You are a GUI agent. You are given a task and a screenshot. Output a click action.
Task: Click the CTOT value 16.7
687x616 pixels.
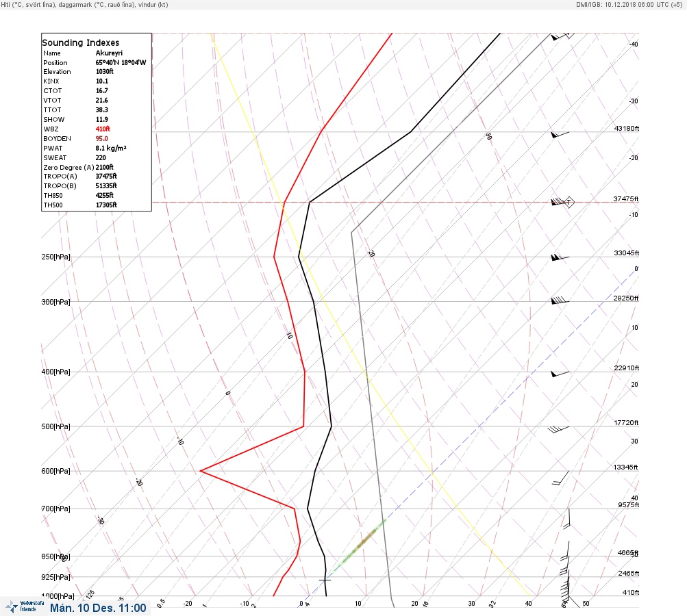[101, 90]
